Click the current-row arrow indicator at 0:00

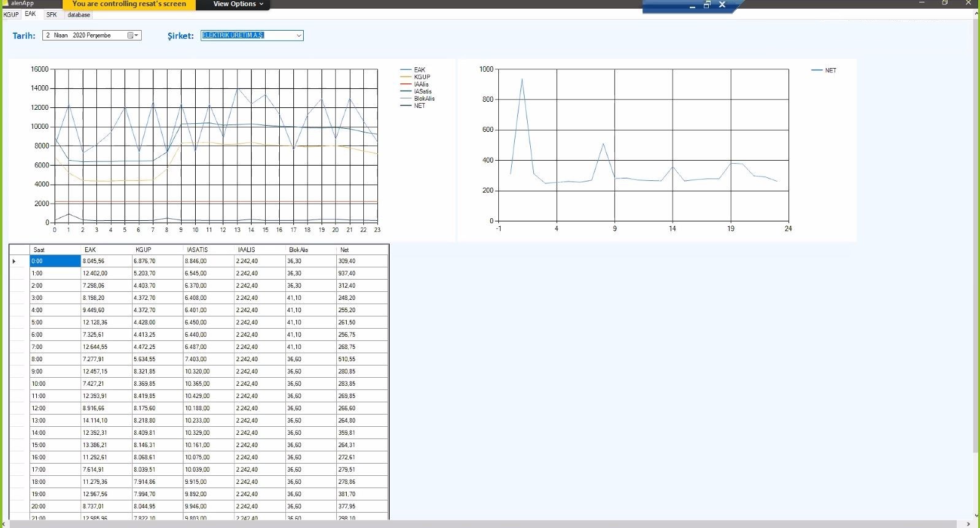coord(14,261)
